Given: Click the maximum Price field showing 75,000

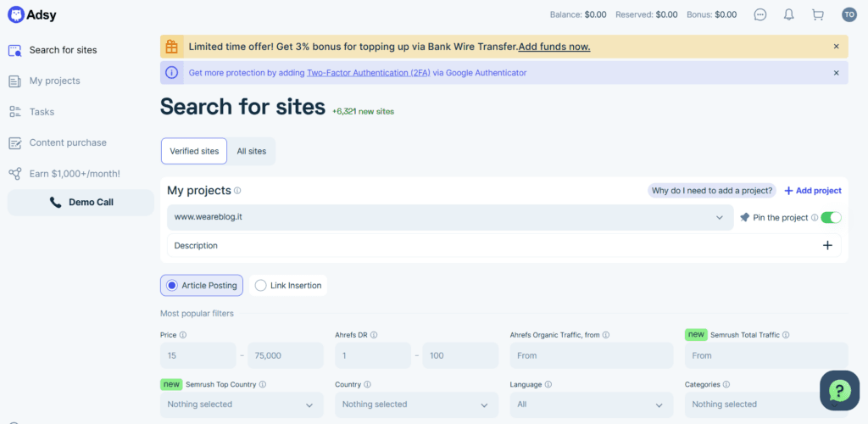Looking at the screenshot, I should [286, 355].
